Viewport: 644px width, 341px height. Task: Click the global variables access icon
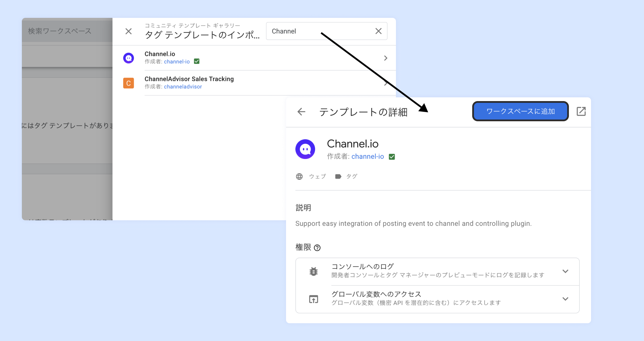[x=313, y=299]
